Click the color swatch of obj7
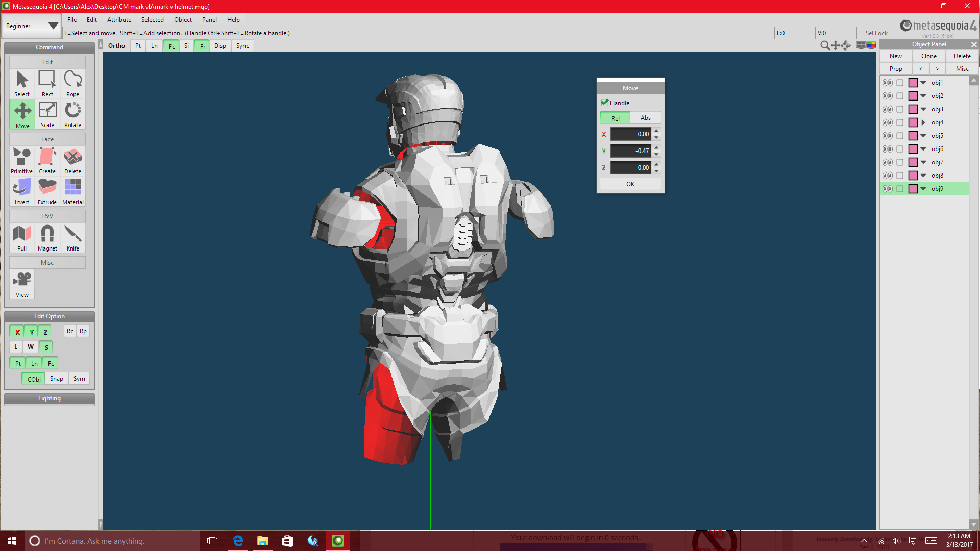The image size is (980, 551). pyautogui.click(x=913, y=162)
